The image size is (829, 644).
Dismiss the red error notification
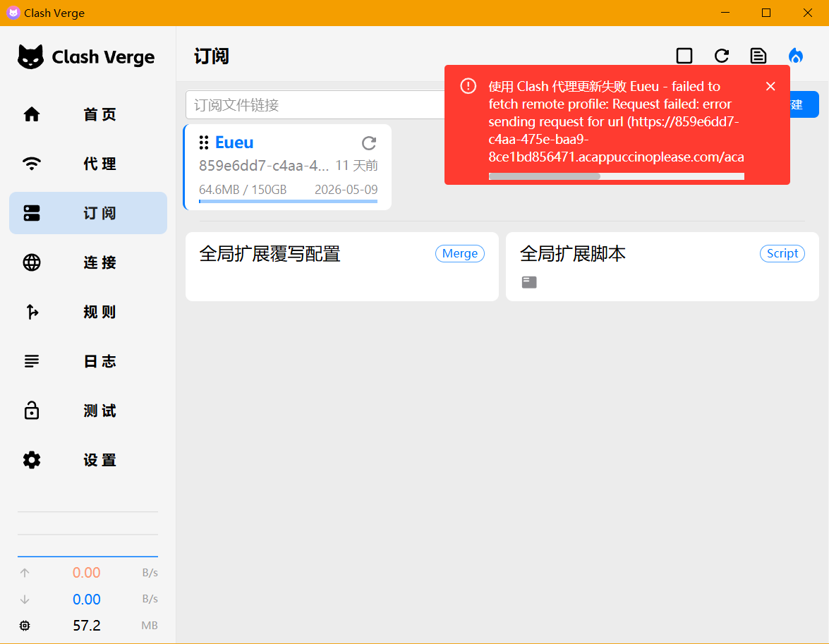click(770, 86)
